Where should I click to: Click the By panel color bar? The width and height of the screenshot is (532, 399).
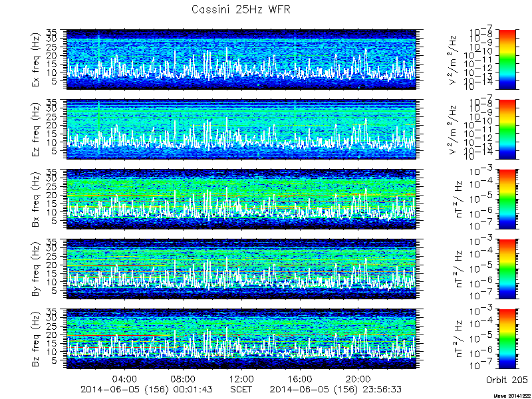point(507,269)
